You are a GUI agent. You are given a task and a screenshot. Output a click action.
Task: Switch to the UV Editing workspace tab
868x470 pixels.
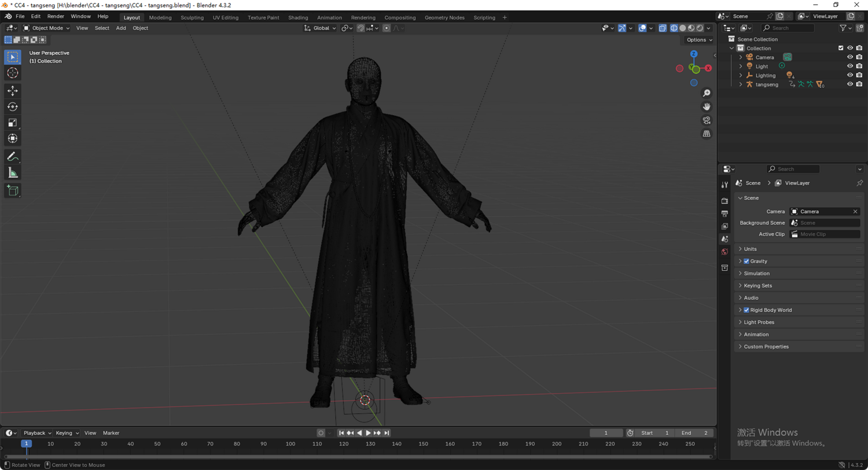226,17
